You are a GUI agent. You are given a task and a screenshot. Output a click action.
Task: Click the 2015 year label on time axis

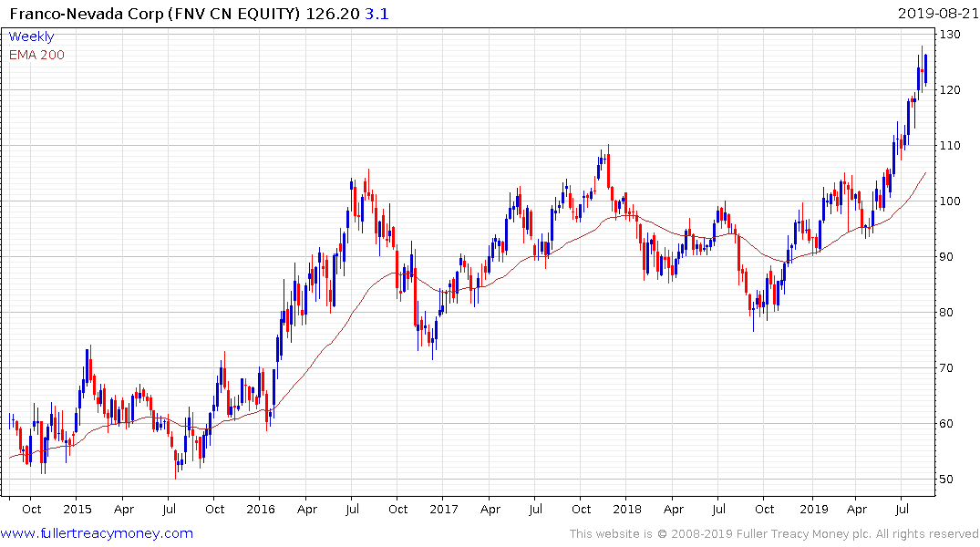point(77,509)
